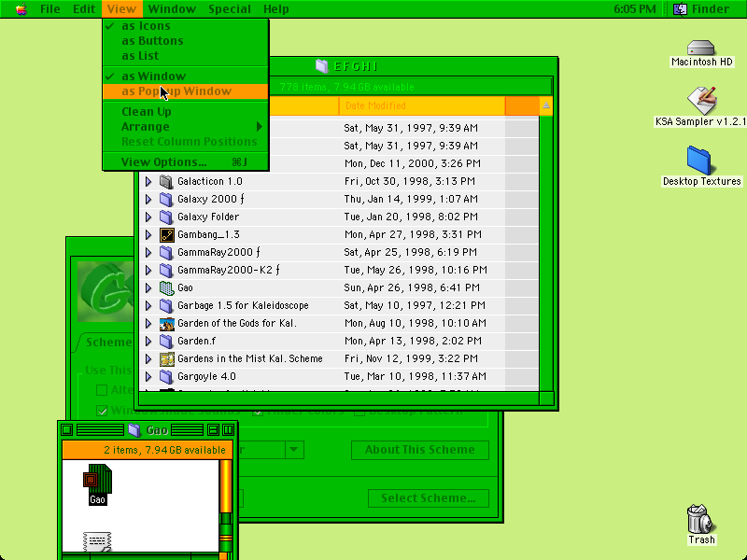The height and width of the screenshot is (560, 747).
Task: Choose as List from the View menu
Action: 185,56
